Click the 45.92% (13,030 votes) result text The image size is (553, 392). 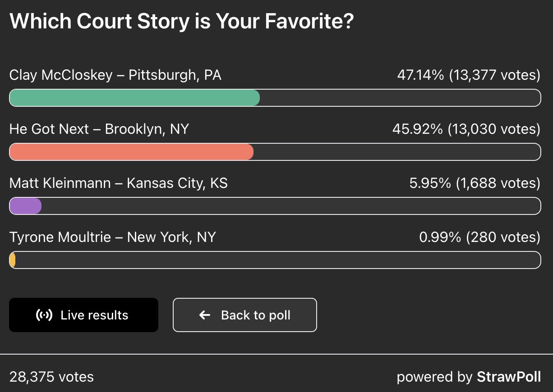point(466,129)
